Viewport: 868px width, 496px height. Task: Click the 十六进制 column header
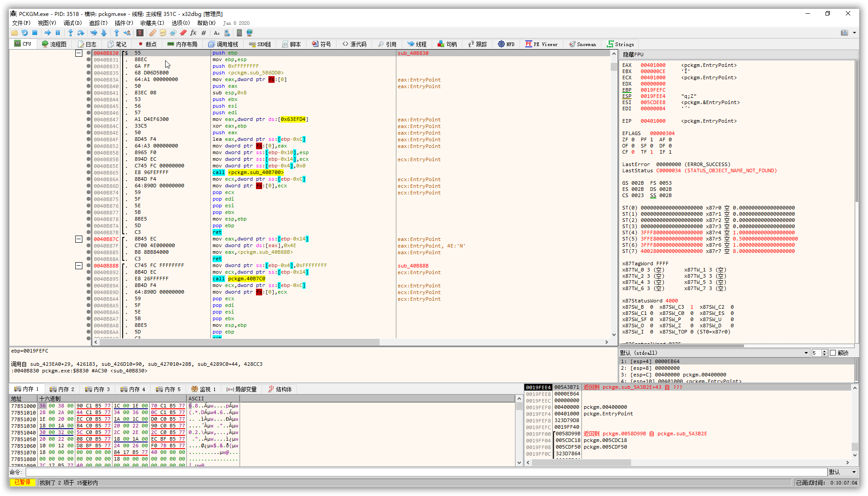tap(112, 399)
